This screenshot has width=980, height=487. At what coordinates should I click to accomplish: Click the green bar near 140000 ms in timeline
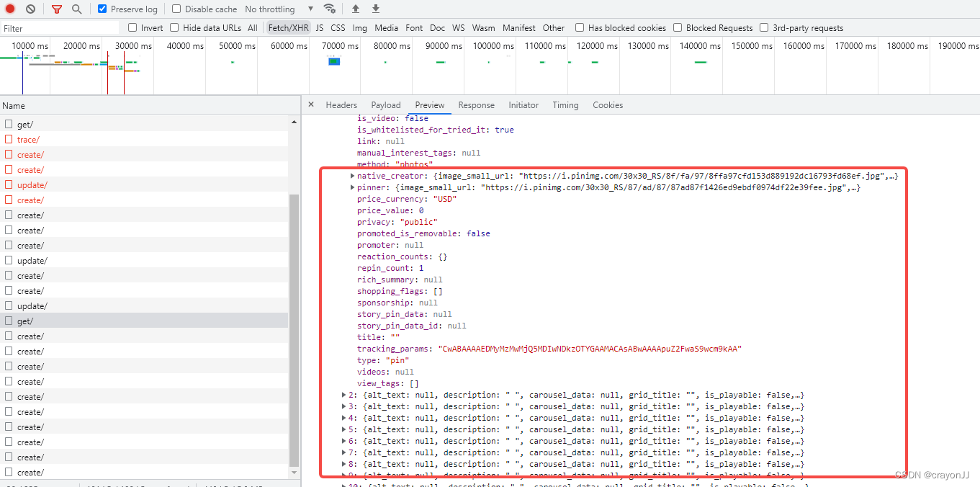click(x=701, y=62)
